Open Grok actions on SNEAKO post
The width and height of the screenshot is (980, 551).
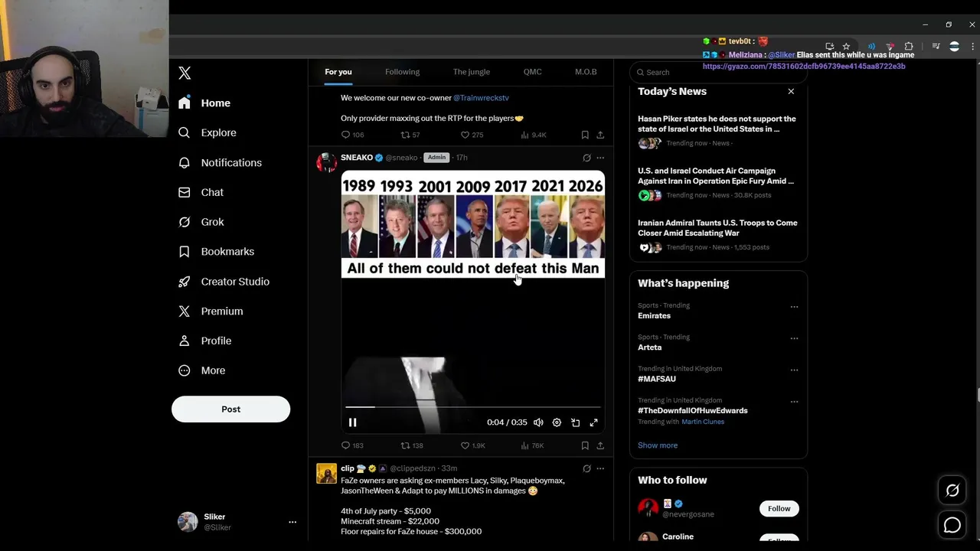(586, 158)
